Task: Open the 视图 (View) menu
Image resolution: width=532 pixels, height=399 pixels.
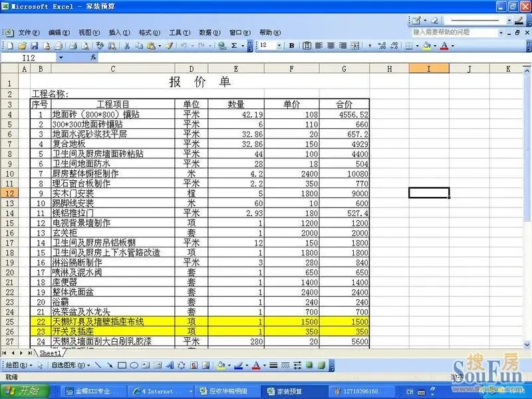Action: tap(89, 33)
